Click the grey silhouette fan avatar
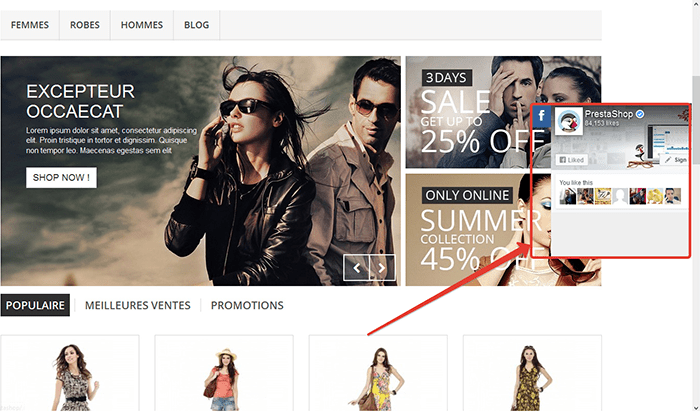This screenshot has width=700, height=415. [620, 196]
